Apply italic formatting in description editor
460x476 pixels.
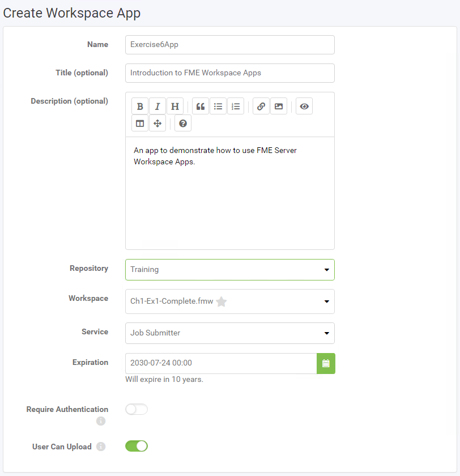pos(157,107)
